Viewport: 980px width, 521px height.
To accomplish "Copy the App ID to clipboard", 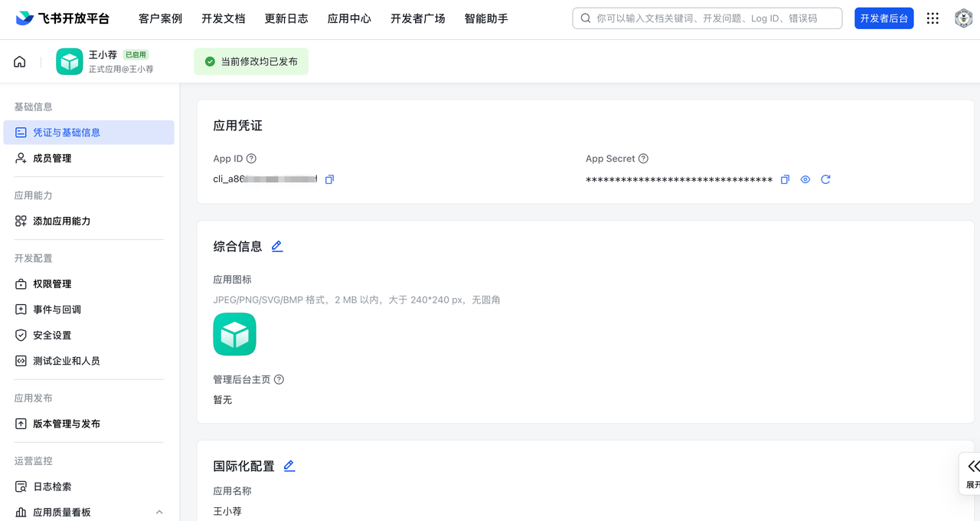I will [329, 179].
